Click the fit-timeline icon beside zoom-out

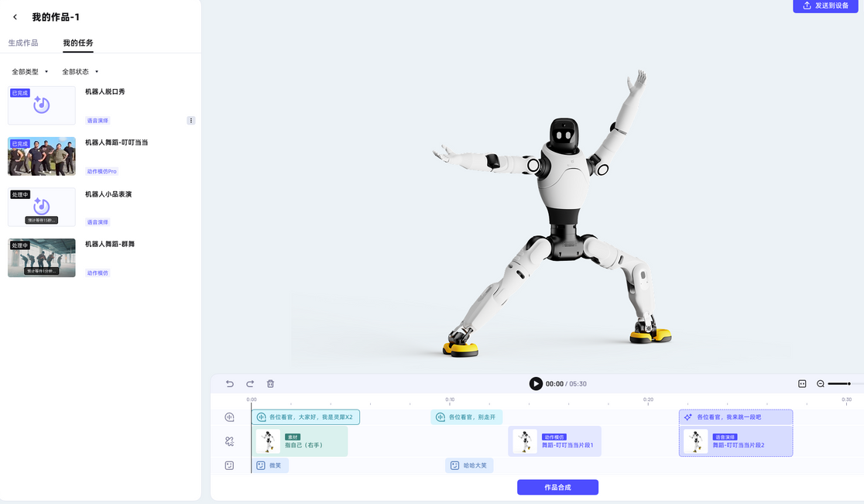(x=802, y=383)
